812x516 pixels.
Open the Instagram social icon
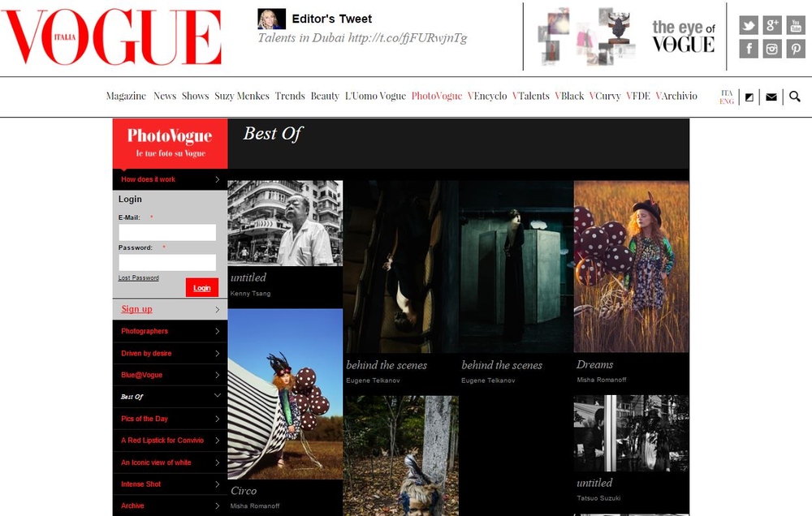[772, 49]
